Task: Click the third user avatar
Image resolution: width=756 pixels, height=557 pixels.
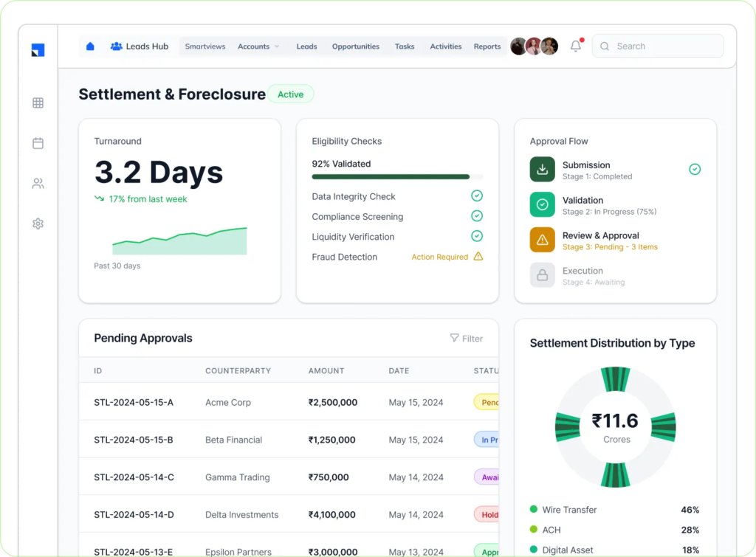Action: pos(549,46)
